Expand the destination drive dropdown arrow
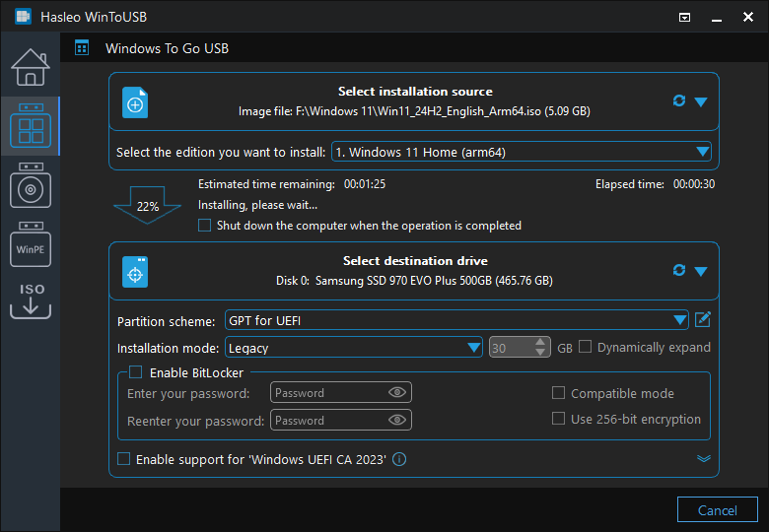Screen dimensions: 769x532 [701, 271]
